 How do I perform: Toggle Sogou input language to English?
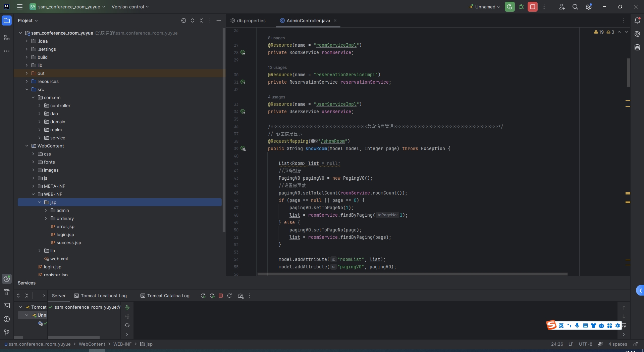pos(561,325)
